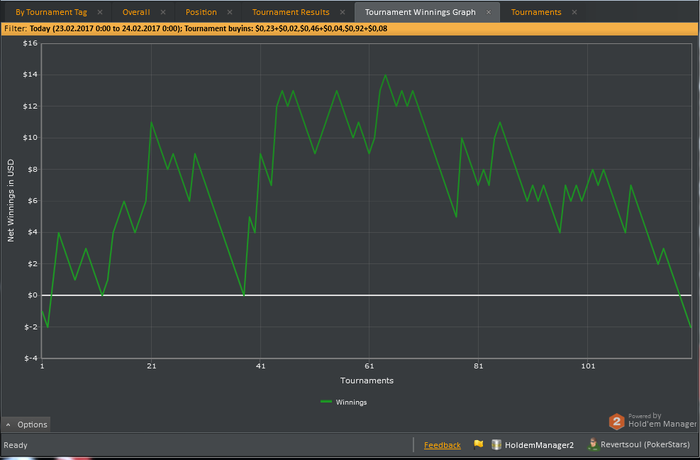Close the By Tournament Tag tab
Viewport: 700px width, 460px height.
coord(100,12)
